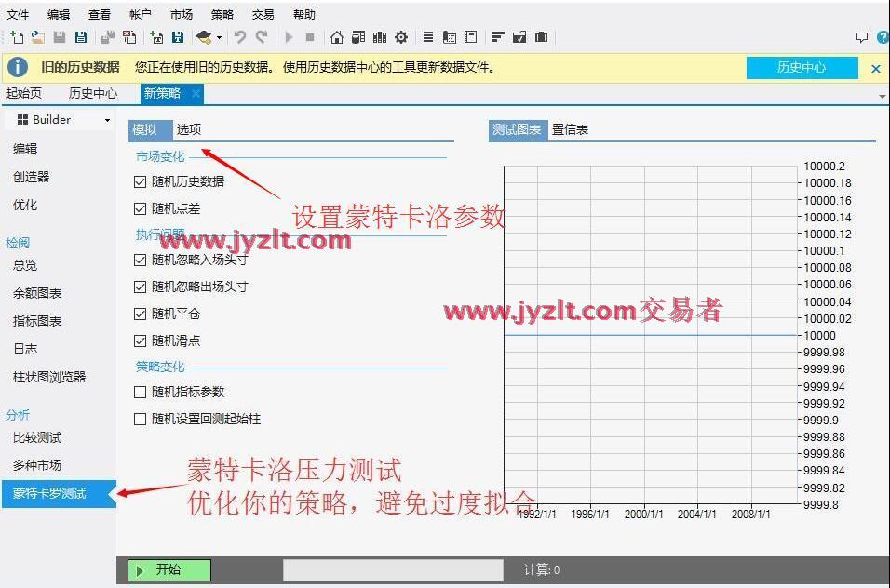Click the grey Save toolbar icon
The image size is (890, 588).
(x=59, y=37)
